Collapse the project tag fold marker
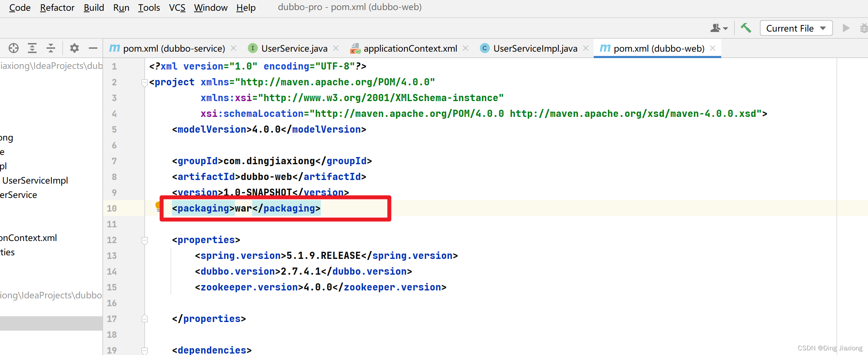The height and width of the screenshot is (355, 868). coord(145,83)
